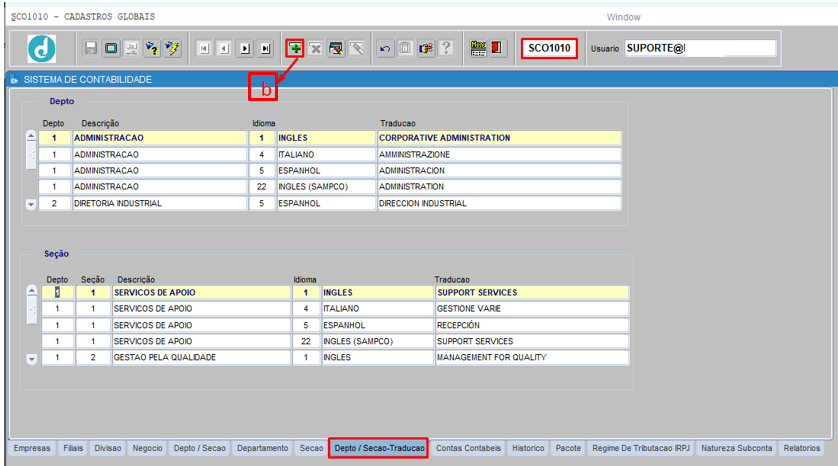Switch to the Filiais tab

click(73, 448)
